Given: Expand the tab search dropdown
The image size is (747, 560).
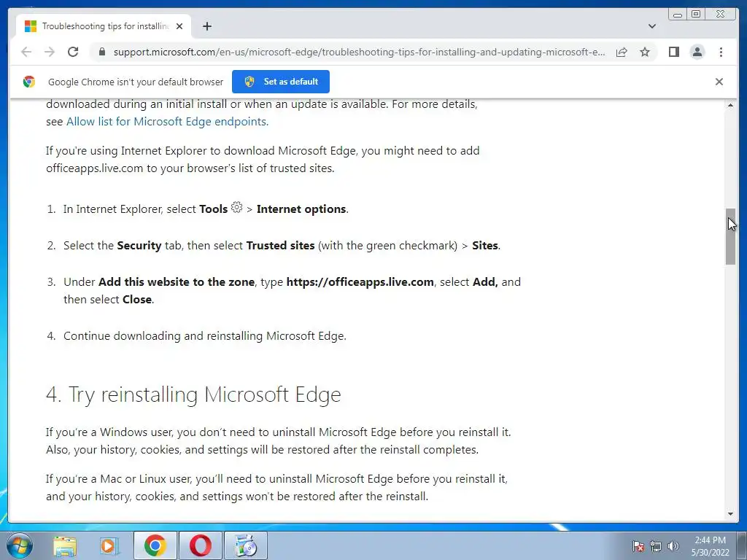Looking at the screenshot, I should point(651,26).
